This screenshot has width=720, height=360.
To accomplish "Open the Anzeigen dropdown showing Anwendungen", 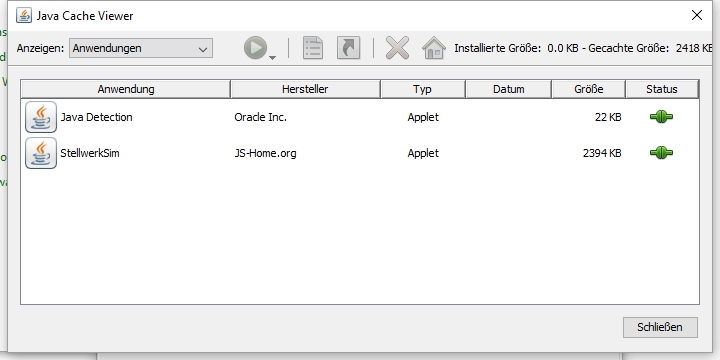I will tap(141, 48).
